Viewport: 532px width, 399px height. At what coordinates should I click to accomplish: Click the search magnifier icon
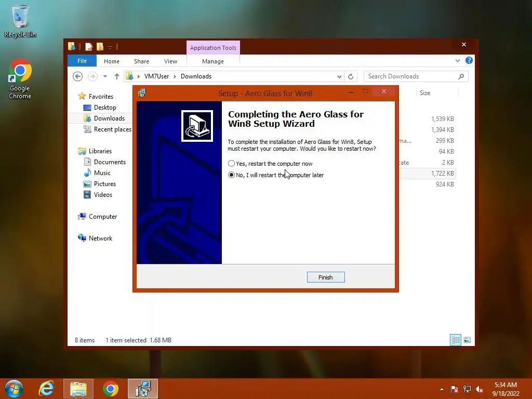[x=461, y=76]
